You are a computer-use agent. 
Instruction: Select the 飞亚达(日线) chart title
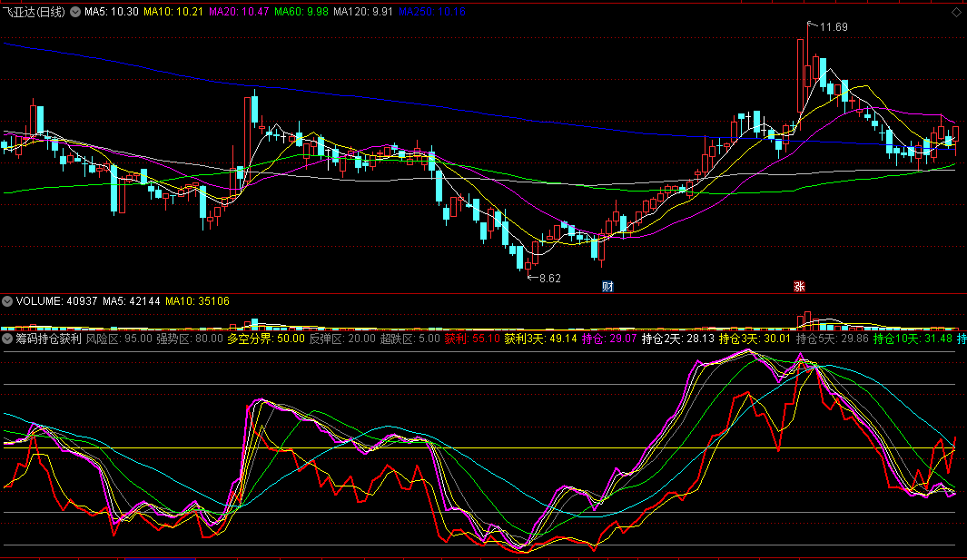34,12
